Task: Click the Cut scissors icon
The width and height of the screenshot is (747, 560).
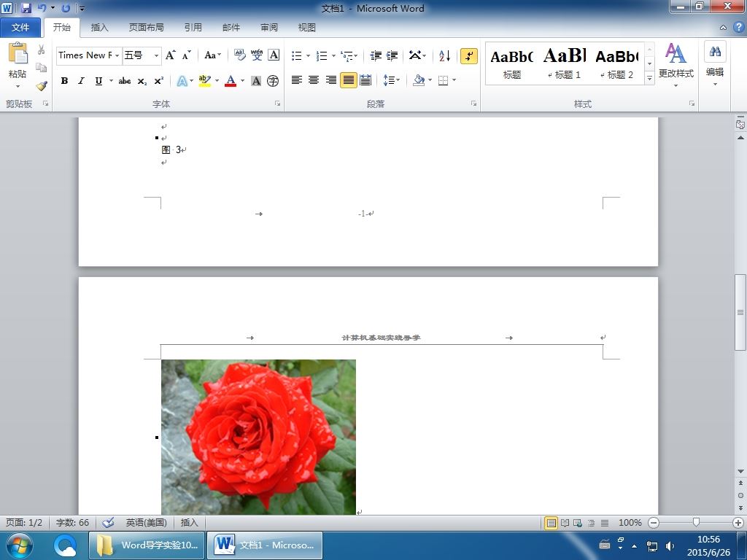Action: [x=42, y=50]
